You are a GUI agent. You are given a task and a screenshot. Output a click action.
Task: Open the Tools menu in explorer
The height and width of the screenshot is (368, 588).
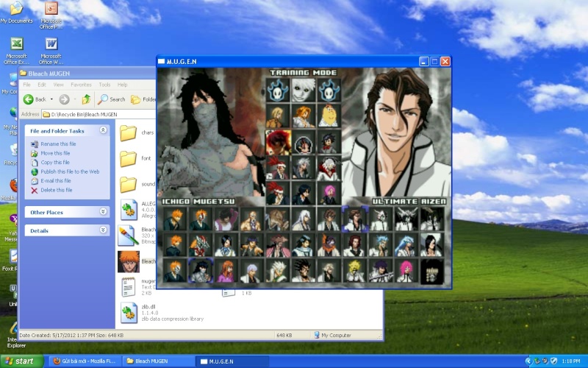pyautogui.click(x=104, y=85)
